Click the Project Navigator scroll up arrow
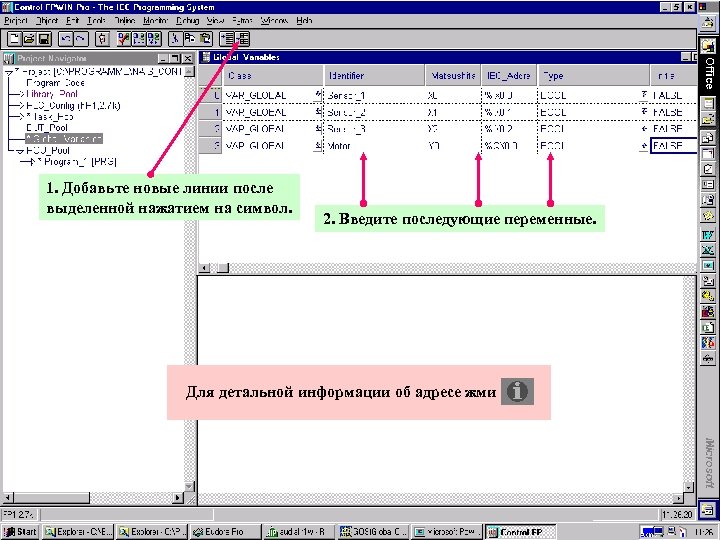The height and width of the screenshot is (540, 720). click(189, 72)
